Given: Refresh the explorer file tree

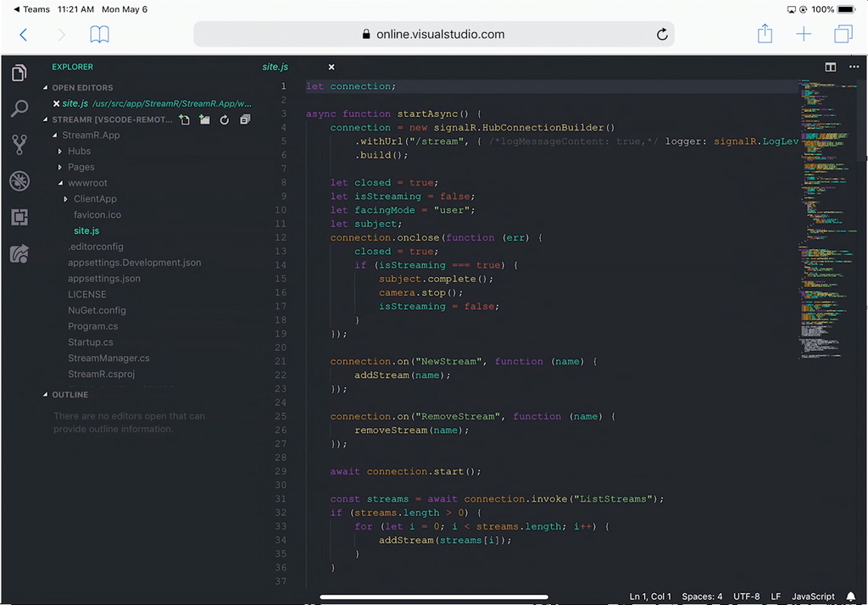Looking at the screenshot, I should (x=224, y=119).
